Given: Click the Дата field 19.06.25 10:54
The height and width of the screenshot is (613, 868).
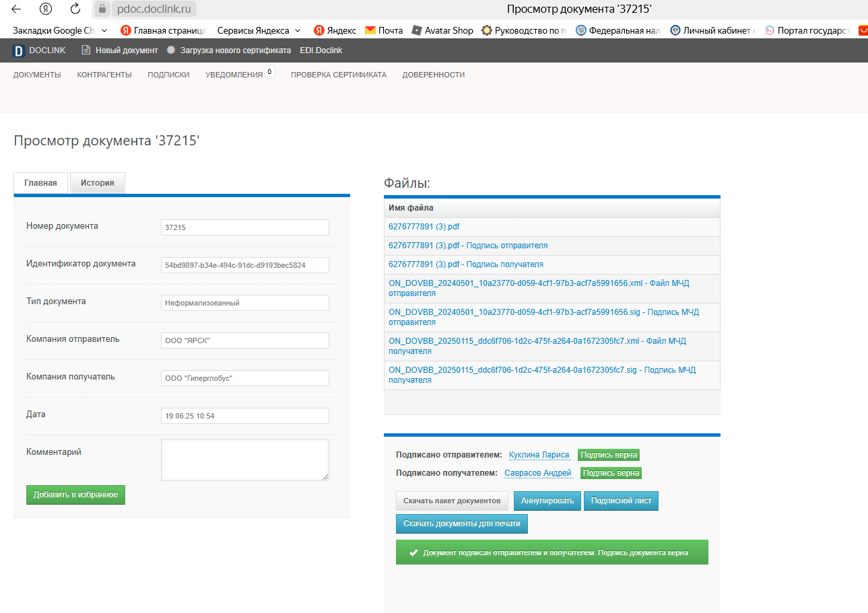Looking at the screenshot, I should click(x=245, y=416).
